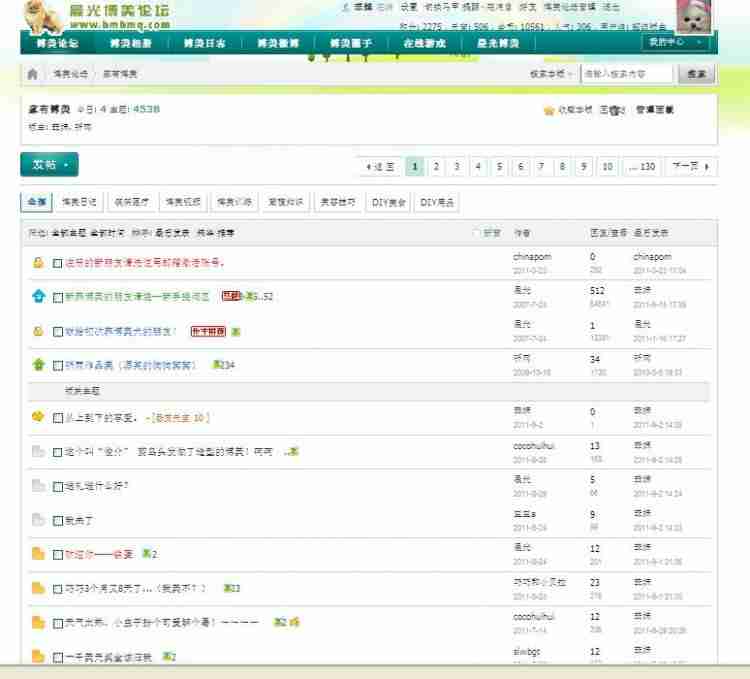The image size is (750, 679).
Task: Open the search scope dropdown beside the search box
Action: tap(553, 74)
